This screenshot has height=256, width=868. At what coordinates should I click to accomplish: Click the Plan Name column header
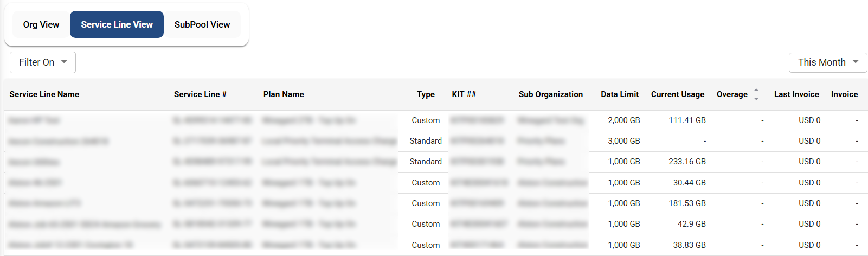point(284,94)
